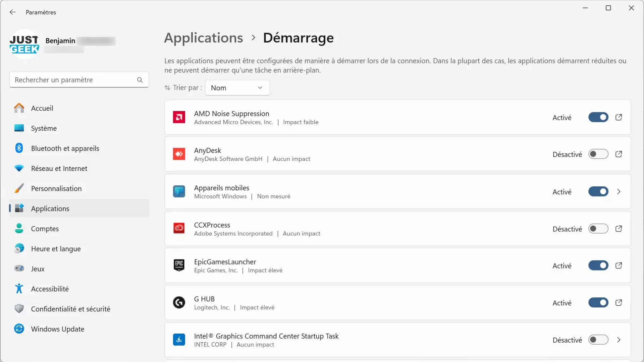Click the JustGeek profile avatar

[24, 45]
